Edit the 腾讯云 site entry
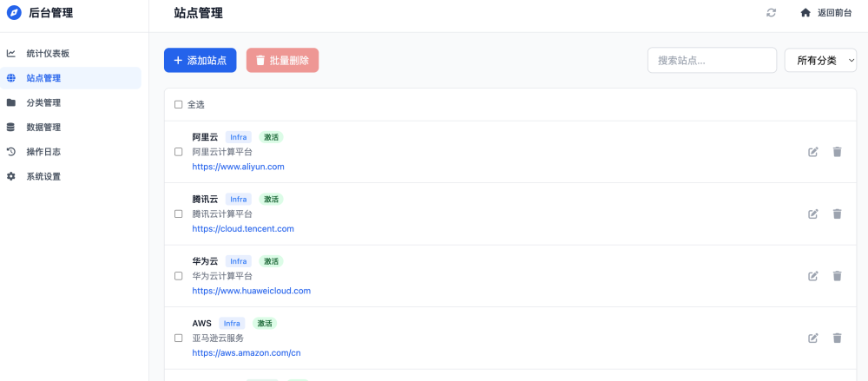 coord(813,213)
